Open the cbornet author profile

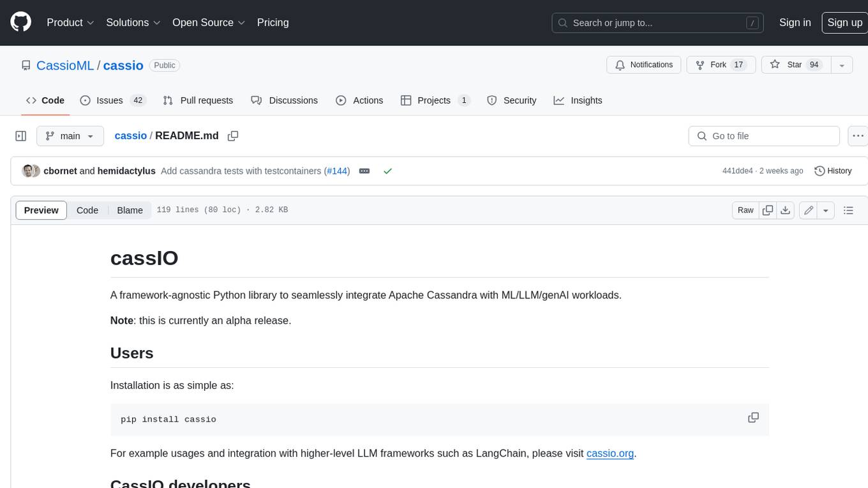pyautogui.click(x=60, y=171)
